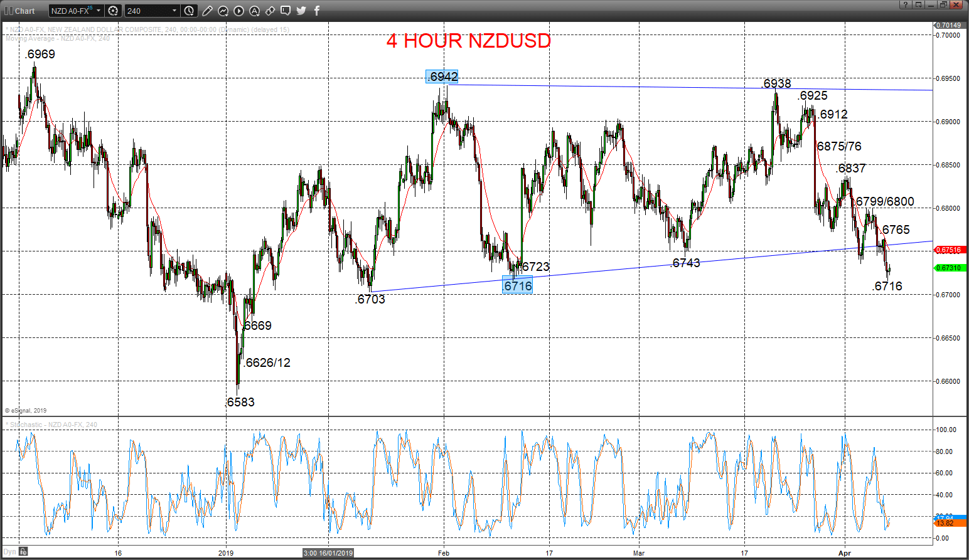Expand the NZD A0-FX symbol dropdown

click(x=99, y=11)
